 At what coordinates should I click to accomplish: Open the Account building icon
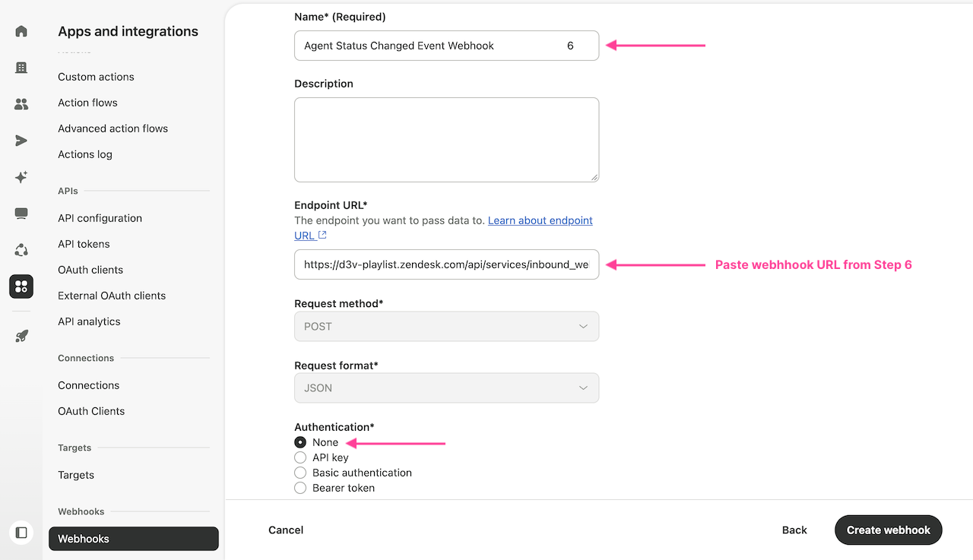click(21, 68)
